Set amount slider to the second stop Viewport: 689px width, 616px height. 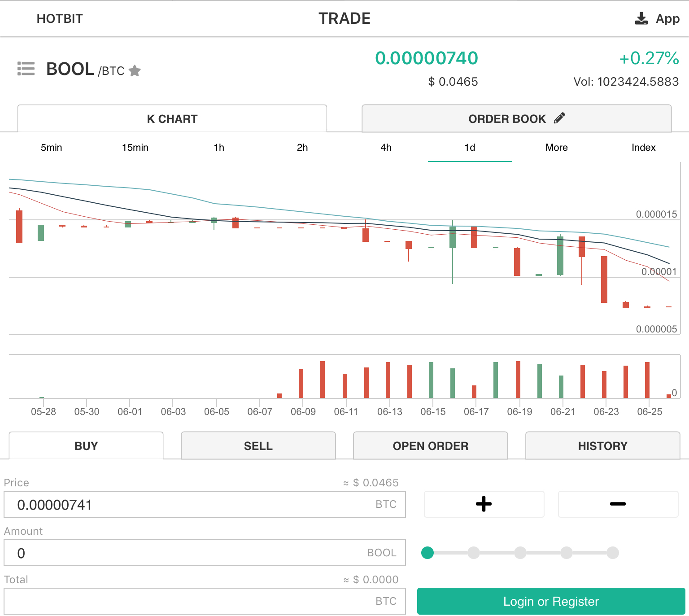point(474,553)
